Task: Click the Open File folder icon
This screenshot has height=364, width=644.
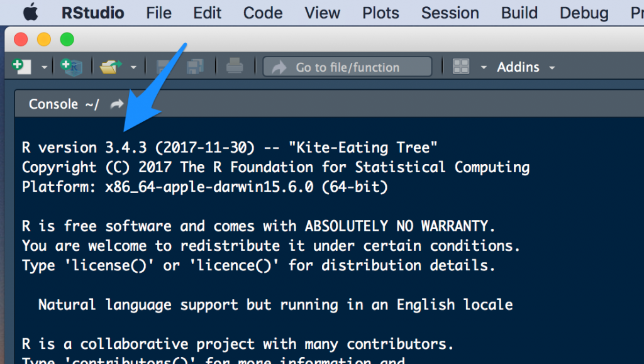Action: click(x=110, y=67)
